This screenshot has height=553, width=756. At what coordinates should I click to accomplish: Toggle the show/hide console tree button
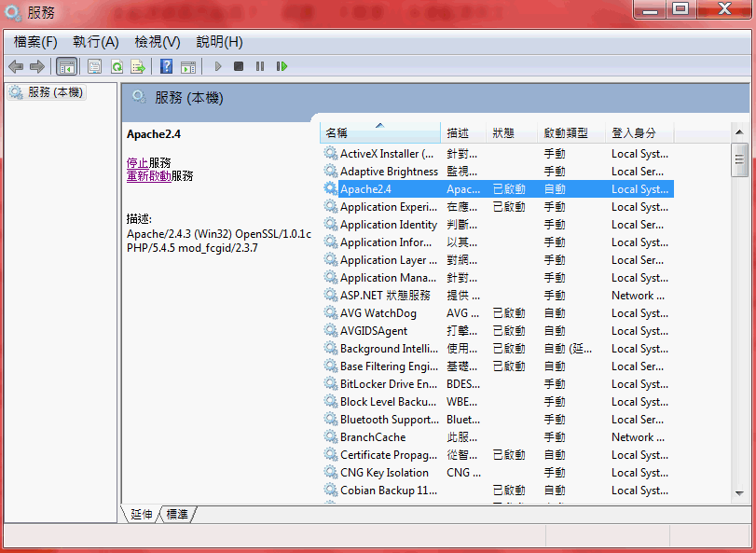(66, 66)
